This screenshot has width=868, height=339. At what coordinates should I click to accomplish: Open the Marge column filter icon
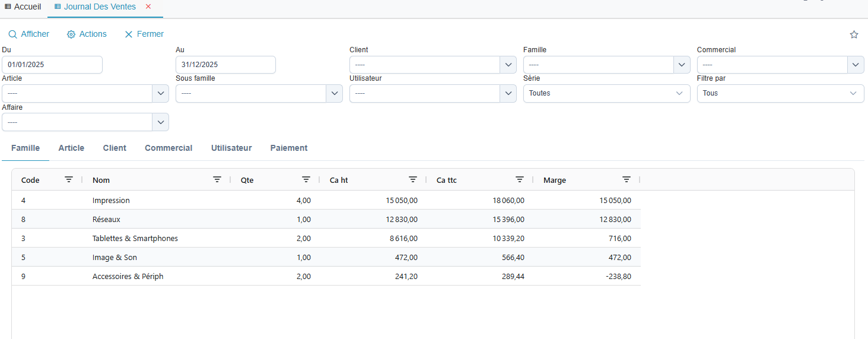pos(627,179)
